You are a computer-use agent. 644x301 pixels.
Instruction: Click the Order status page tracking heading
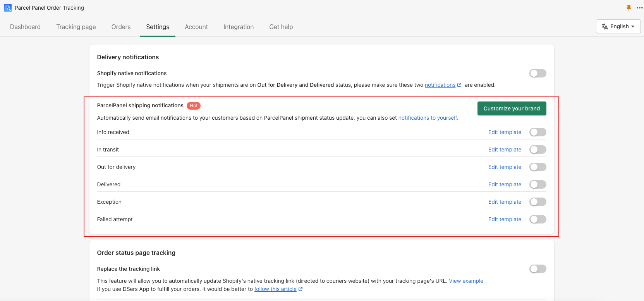click(x=136, y=253)
